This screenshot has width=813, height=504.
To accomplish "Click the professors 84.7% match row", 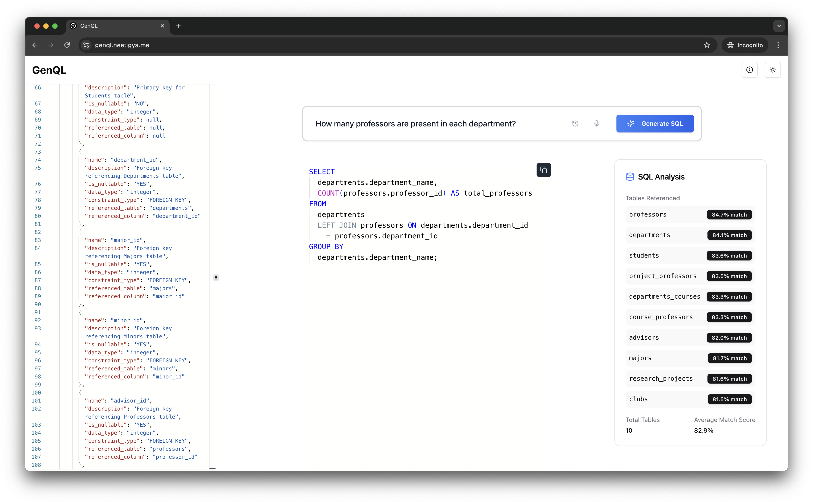I will point(690,215).
